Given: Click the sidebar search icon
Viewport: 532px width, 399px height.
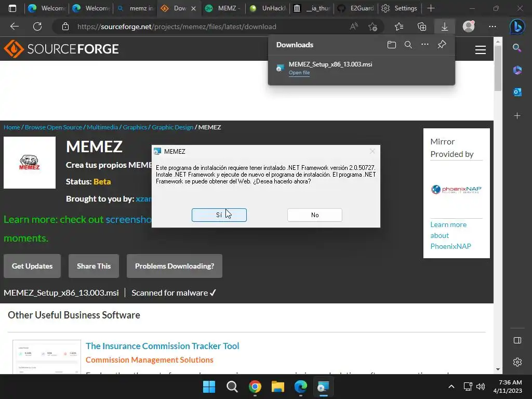Looking at the screenshot, I should tap(517, 48).
